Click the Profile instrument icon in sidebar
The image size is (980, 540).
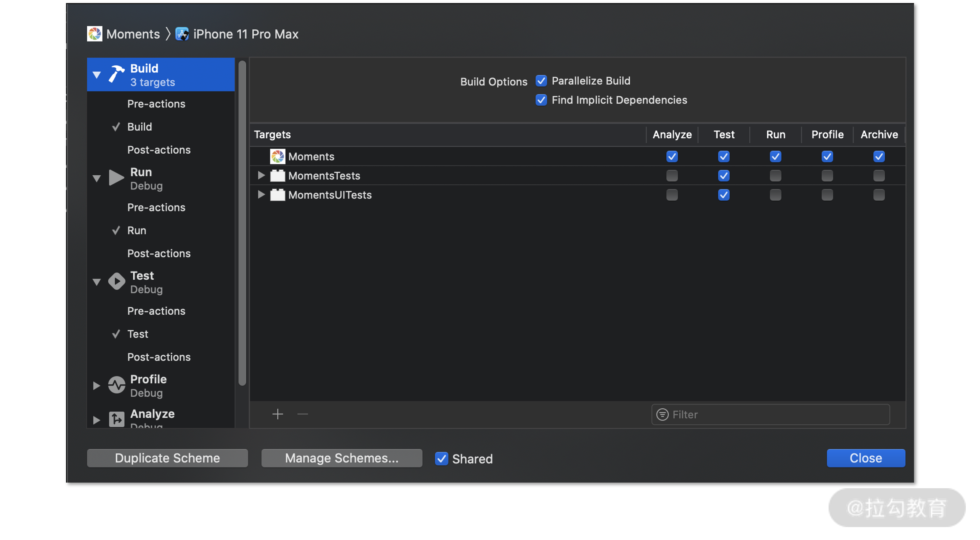116,385
